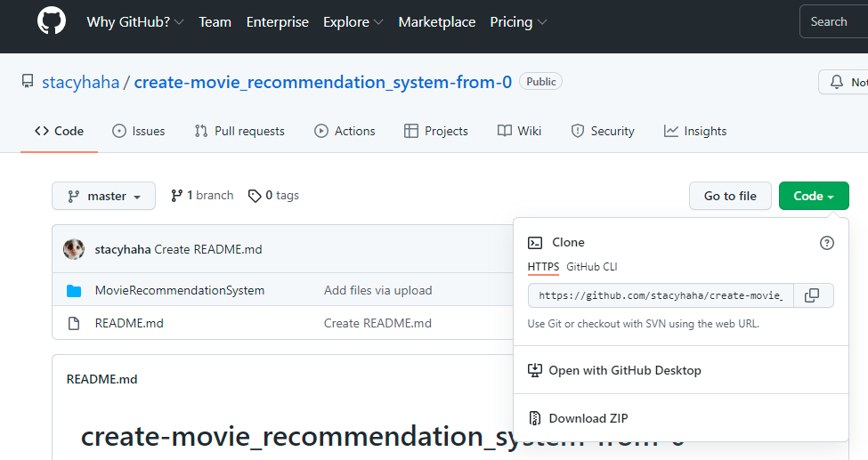Screen dimensions: 868x460
Task: Click the repository book icon beside stacyhaha
Action: 28,82
